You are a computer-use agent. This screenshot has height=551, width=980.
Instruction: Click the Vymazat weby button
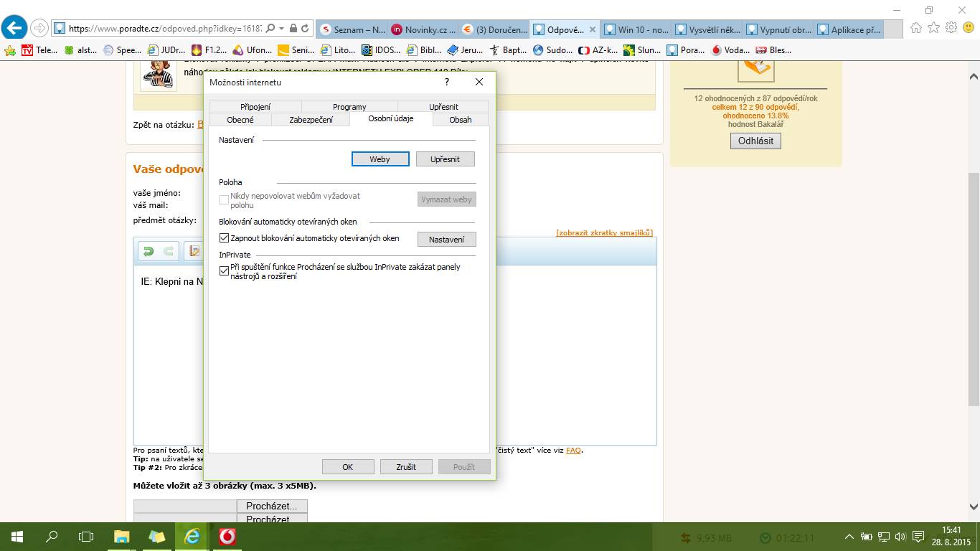point(446,199)
